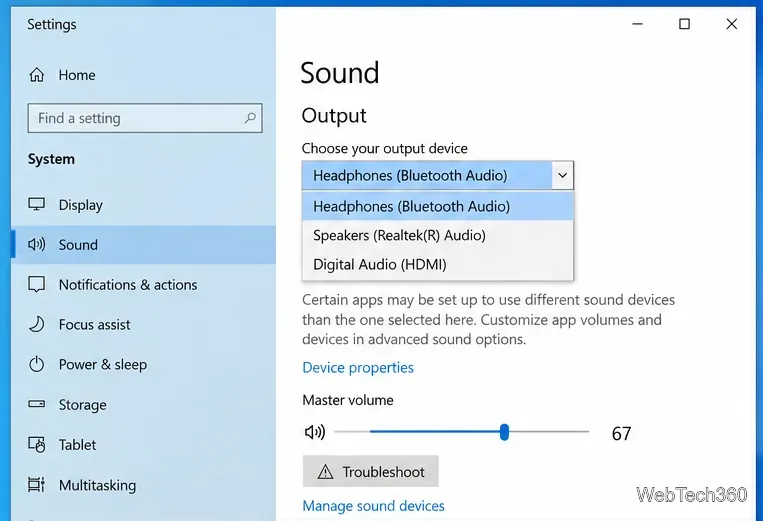This screenshot has width=763, height=521.
Task: Click the Tablet icon
Action: [36, 444]
